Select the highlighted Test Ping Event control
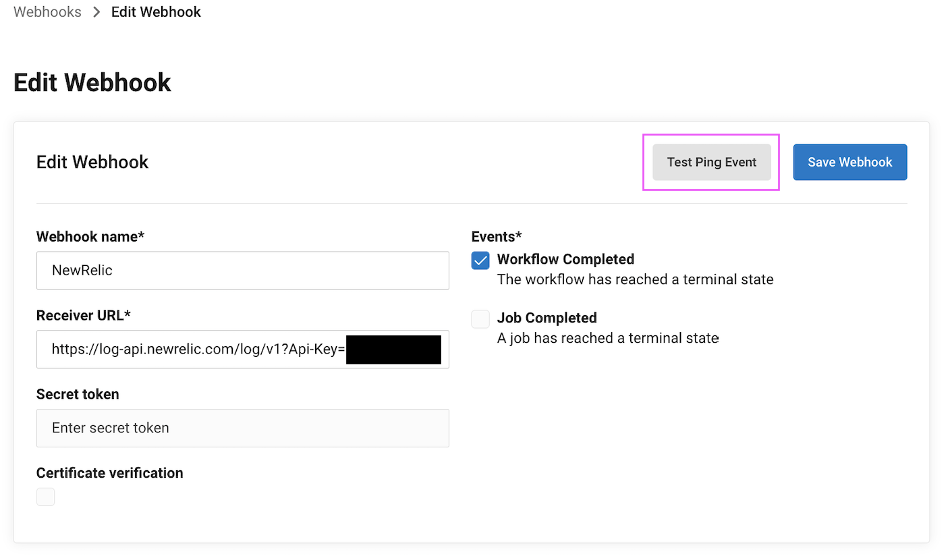 [711, 162]
